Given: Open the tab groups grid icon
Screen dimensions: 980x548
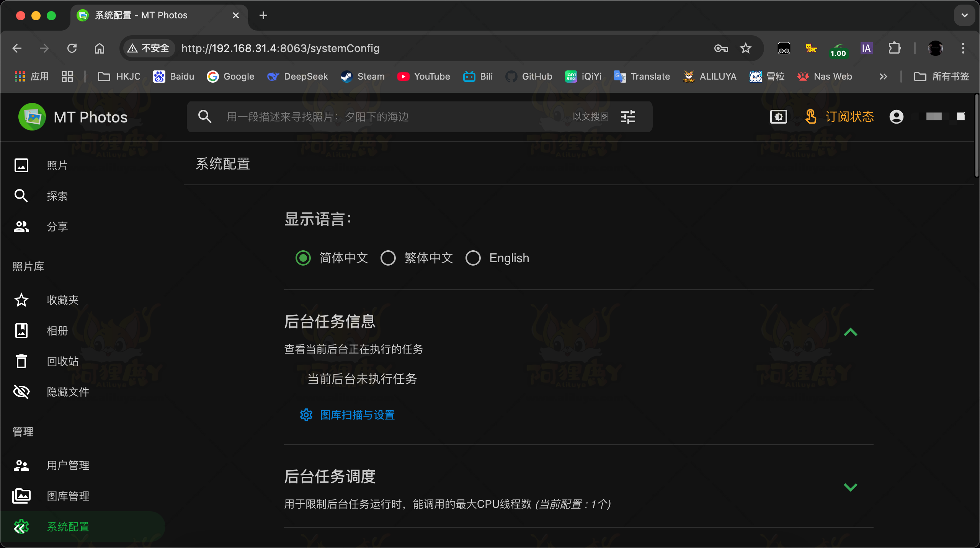Looking at the screenshot, I should tap(67, 77).
